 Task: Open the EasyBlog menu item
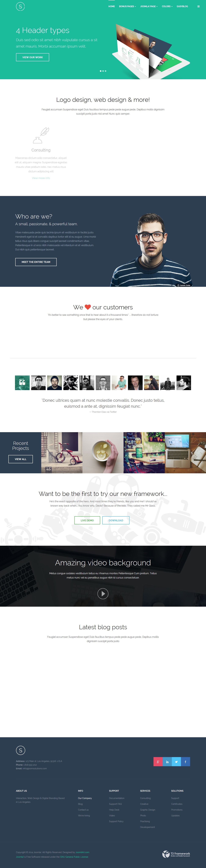pyautogui.click(x=182, y=6)
